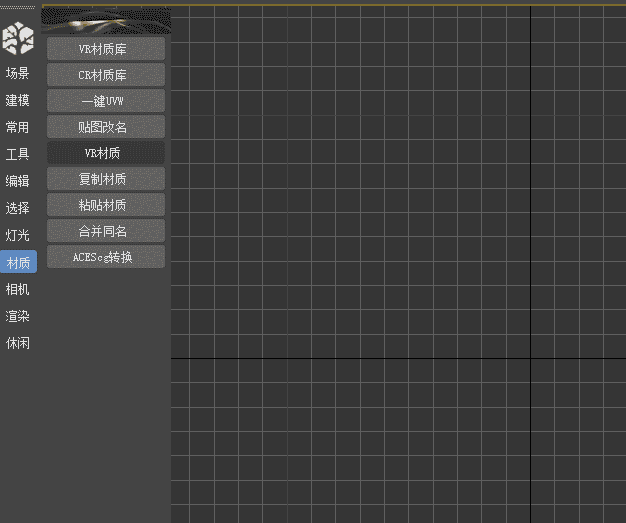Screen dimensions: 626x523
Task: Open the 工具 tab
Action: pyautogui.click(x=18, y=154)
